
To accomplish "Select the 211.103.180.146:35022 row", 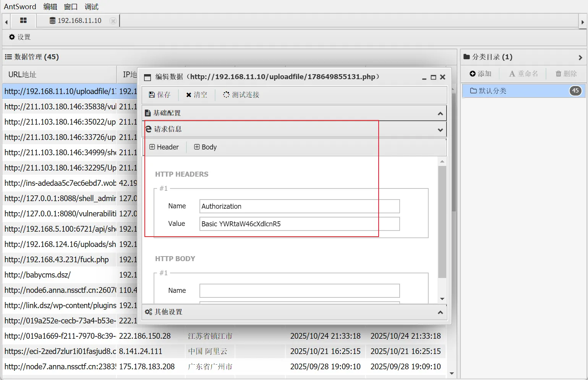I will click(x=70, y=122).
